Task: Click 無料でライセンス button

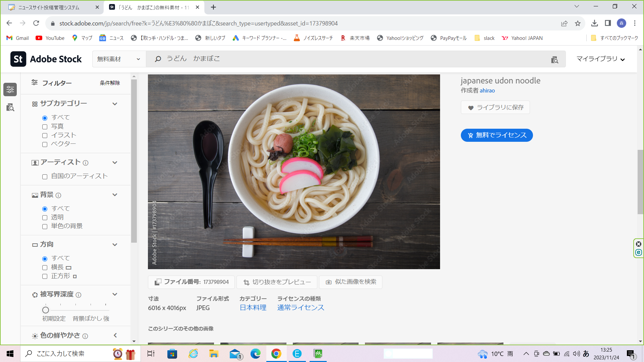Action: point(497,135)
